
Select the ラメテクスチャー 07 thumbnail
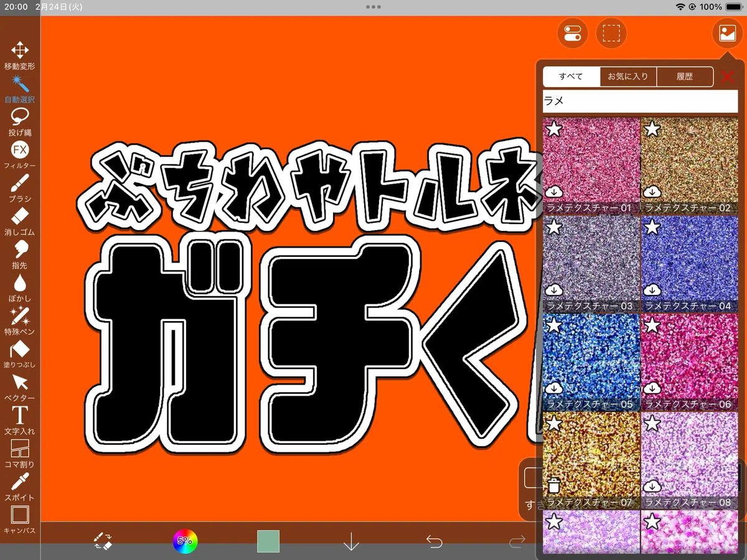(x=591, y=461)
